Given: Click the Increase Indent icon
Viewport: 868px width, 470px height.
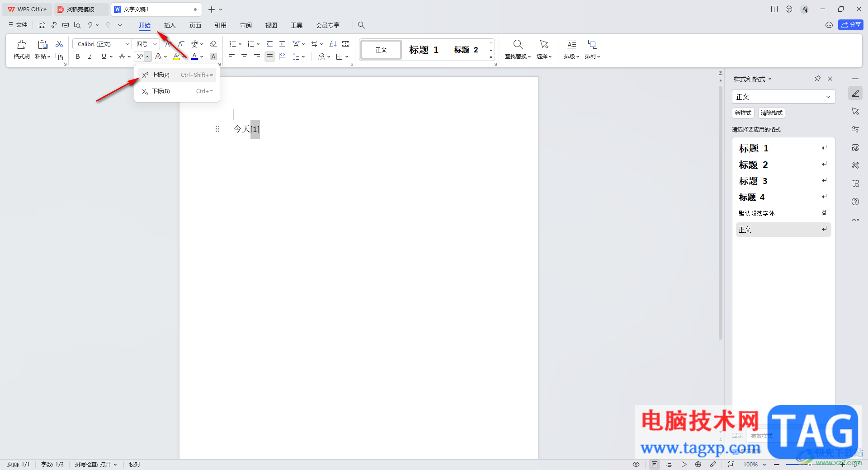Looking at the screenshot, I should pyautogui.click(x=282, y=44).
